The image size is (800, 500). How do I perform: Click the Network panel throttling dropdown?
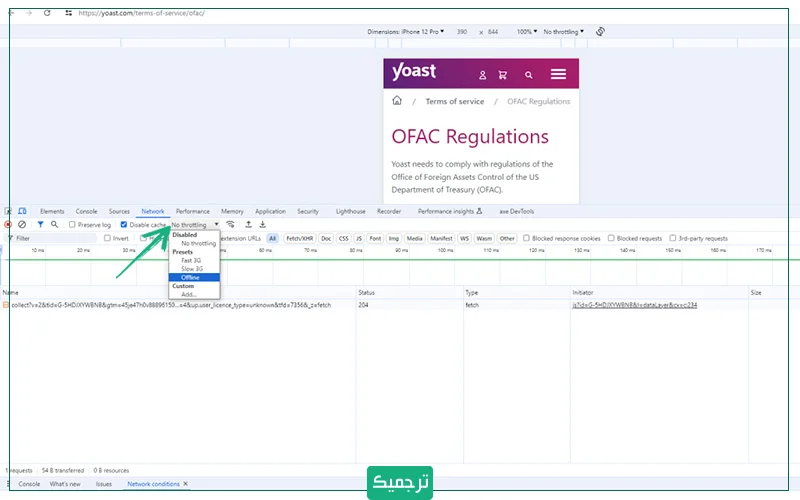pos(195,224)
